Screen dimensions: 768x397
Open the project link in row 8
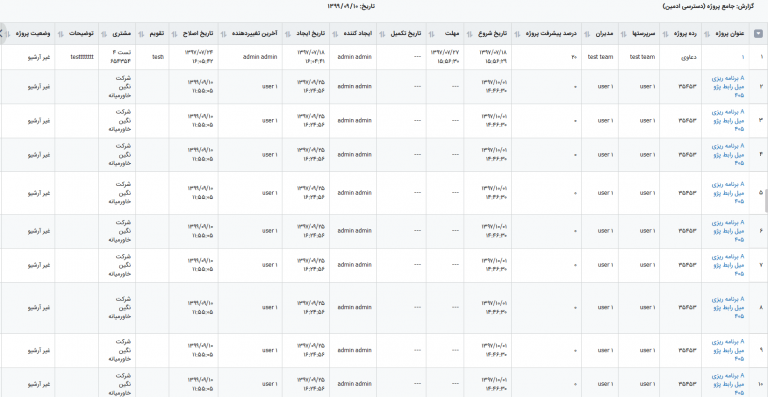728,307
